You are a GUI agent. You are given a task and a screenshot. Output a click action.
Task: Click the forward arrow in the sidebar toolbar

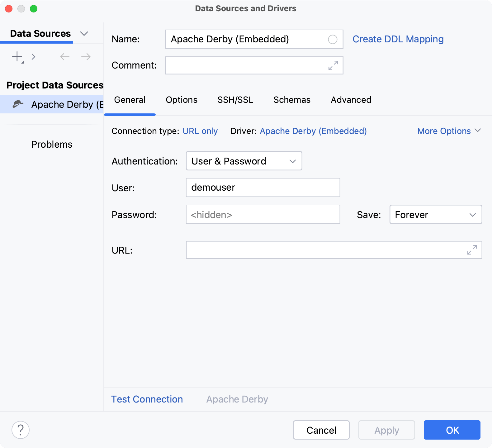point(86,57)
